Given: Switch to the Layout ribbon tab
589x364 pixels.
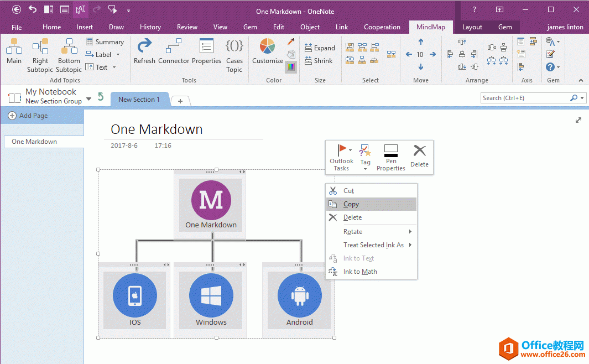Looking at the screenshot, I should click(x=472, y=27).
